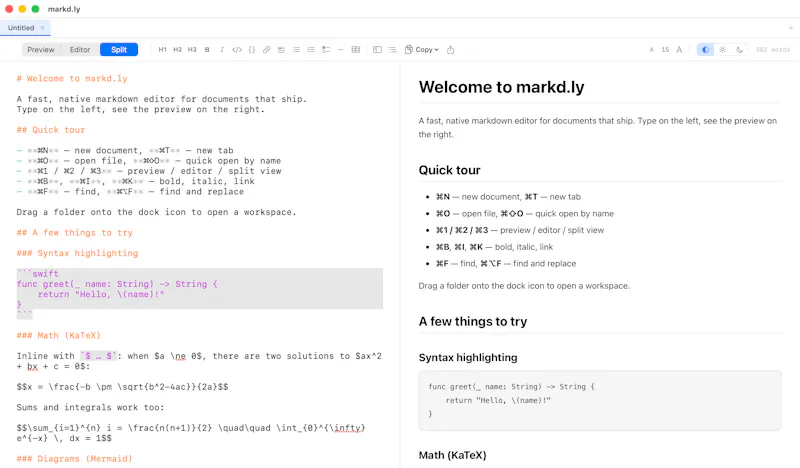Screen dimensions: 800x468
Task: Apply Heading 2 with the H2 button
Action: click(x=177, y=50)
